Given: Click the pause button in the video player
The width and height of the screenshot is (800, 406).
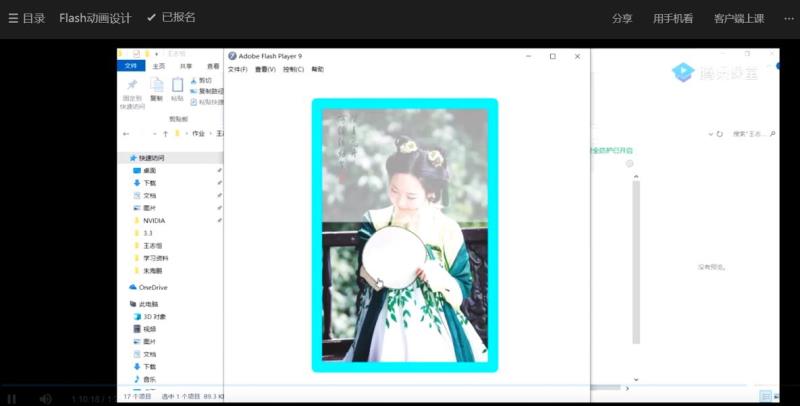Looking at the screenshot, I should pos(12,398).
